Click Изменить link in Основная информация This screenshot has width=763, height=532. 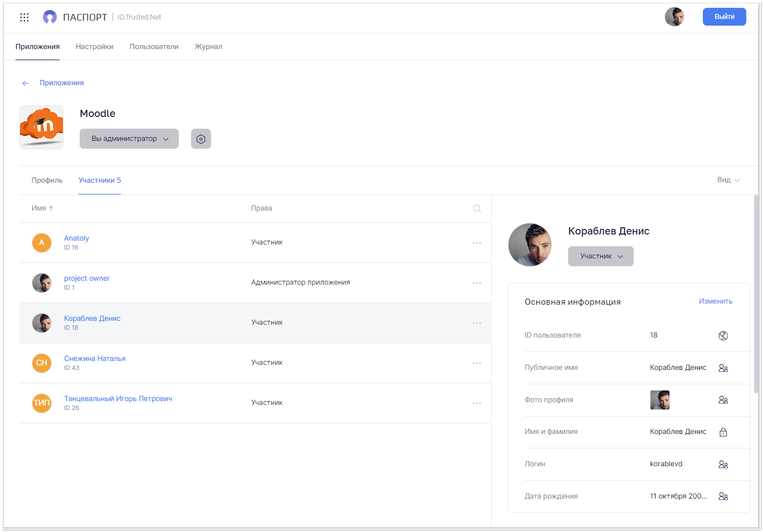tap(716, 301)
